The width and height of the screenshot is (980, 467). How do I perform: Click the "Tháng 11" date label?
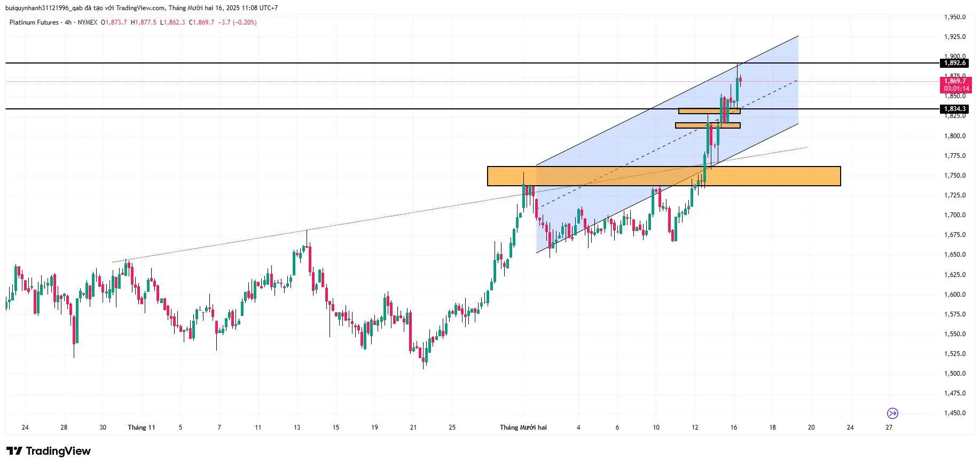pos(142,428)
